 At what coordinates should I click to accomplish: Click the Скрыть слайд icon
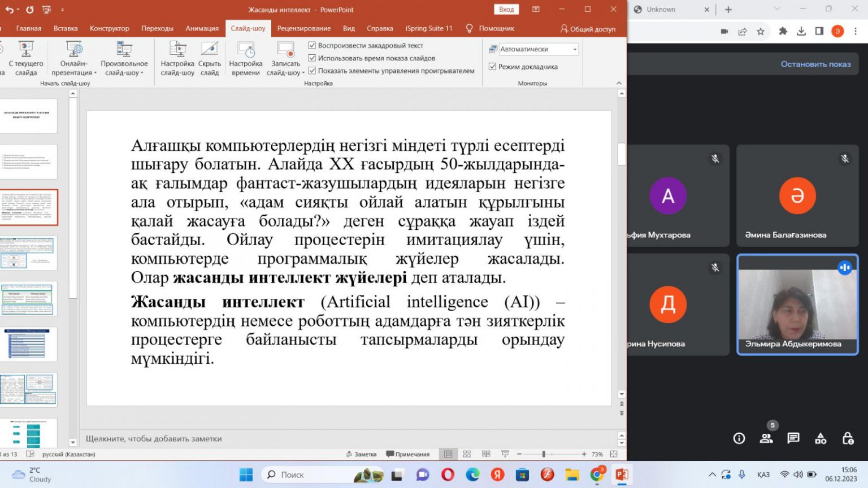pos(209,51)
